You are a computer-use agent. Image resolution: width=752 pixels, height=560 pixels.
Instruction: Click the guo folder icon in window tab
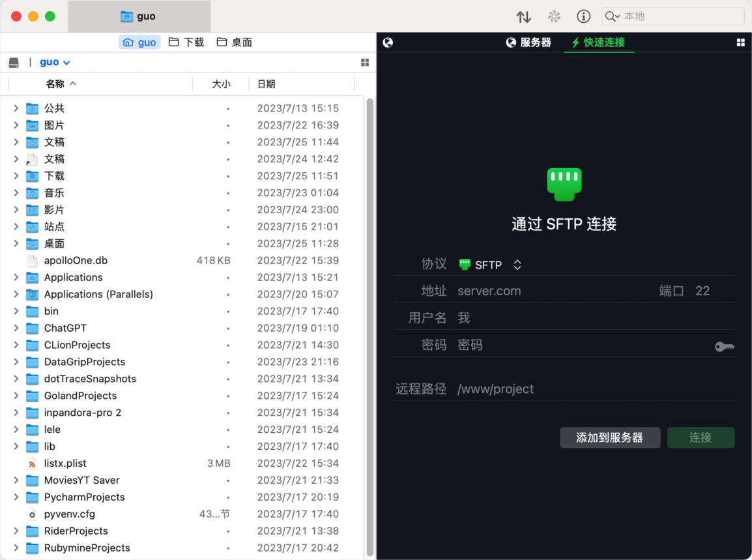click(x=126, y=16)
